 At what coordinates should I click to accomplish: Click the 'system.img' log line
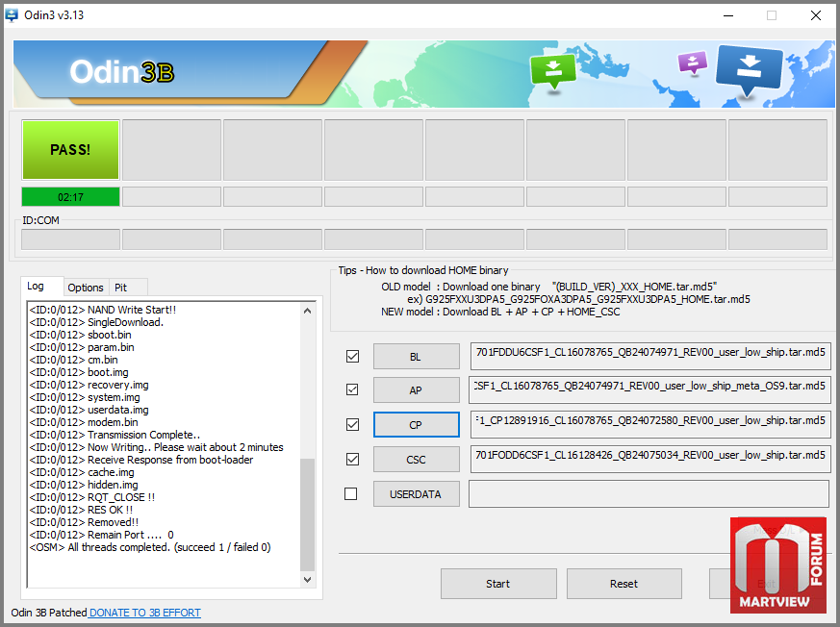(x=85, y=397)
